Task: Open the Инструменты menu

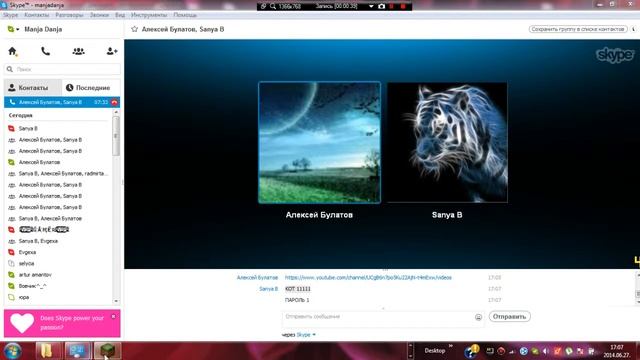Action: [x=149, y=15]
